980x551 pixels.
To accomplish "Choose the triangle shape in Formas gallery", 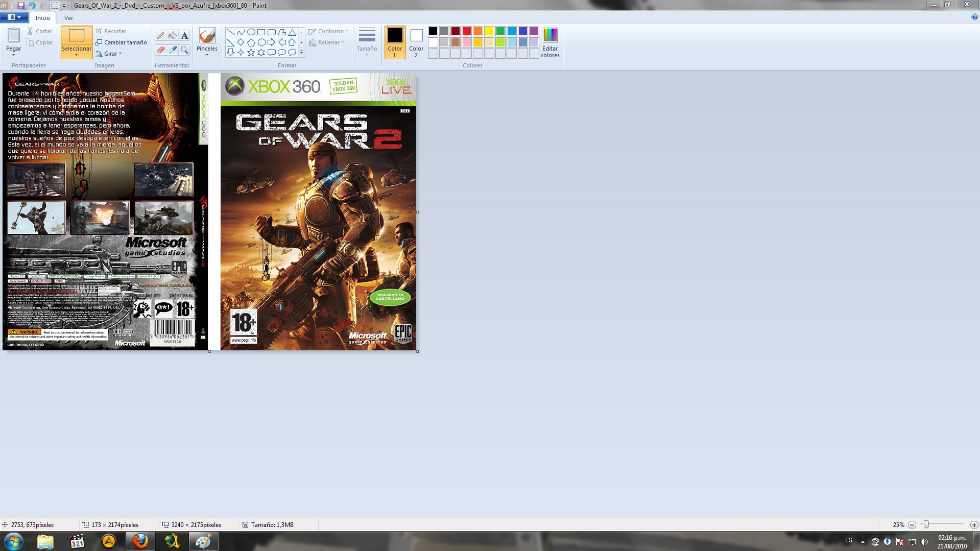I will (x=292, y=32).
